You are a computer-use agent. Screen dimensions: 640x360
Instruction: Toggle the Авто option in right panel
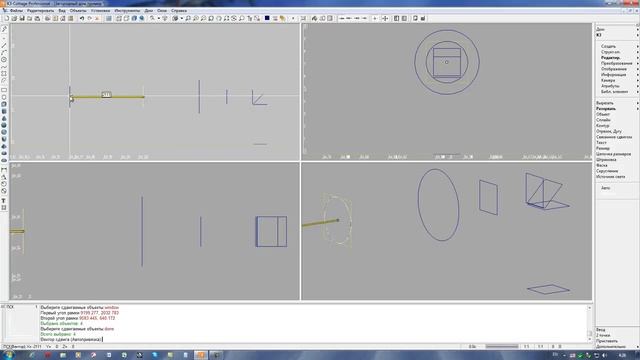pos(605,188)
